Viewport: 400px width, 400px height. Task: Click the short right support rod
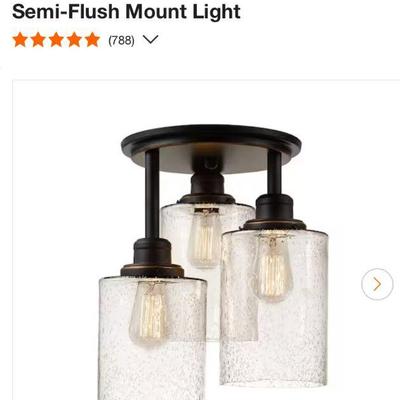pos(274,173)
